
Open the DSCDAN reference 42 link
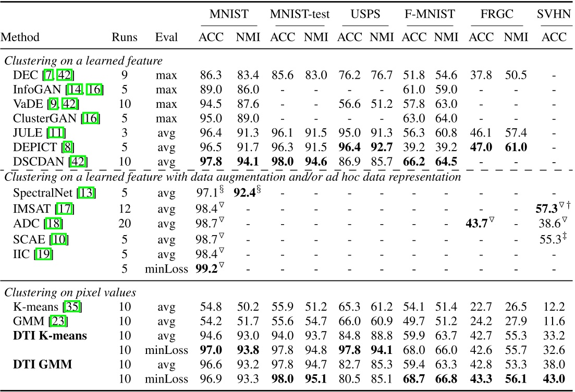pyautogui.click(x=77, y=160)
